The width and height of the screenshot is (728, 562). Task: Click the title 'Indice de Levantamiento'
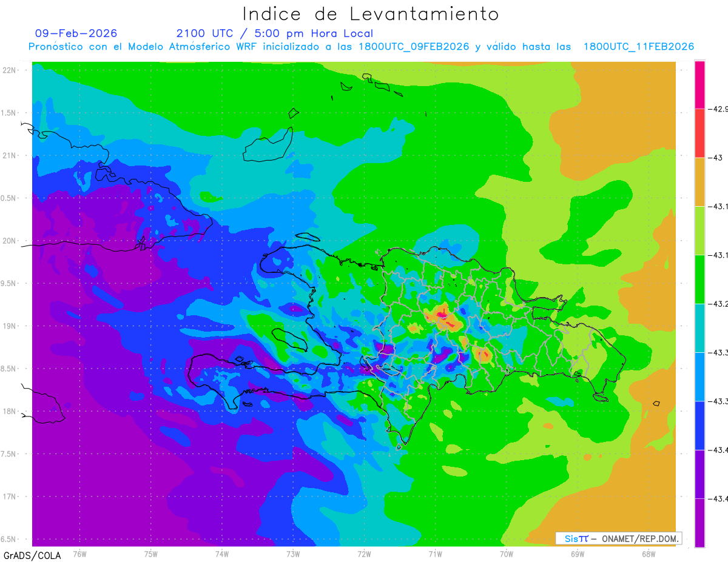pos(371,14)
